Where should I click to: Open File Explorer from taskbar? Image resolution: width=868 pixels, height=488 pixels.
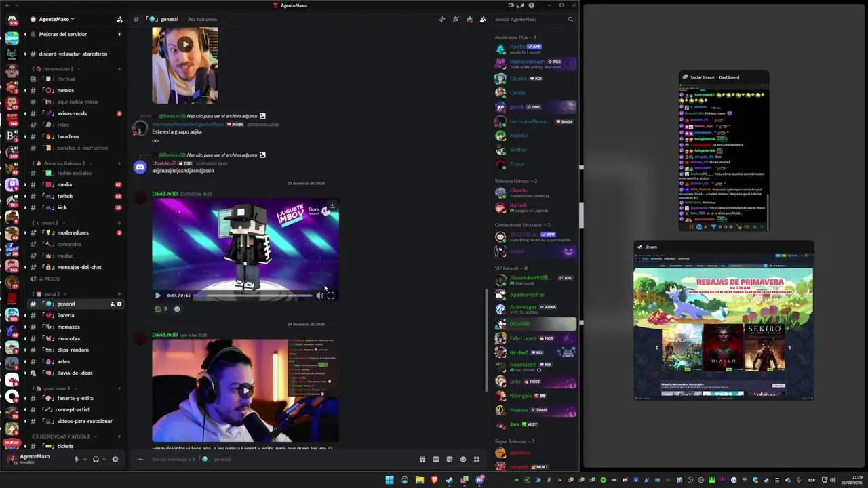point(419,480)
